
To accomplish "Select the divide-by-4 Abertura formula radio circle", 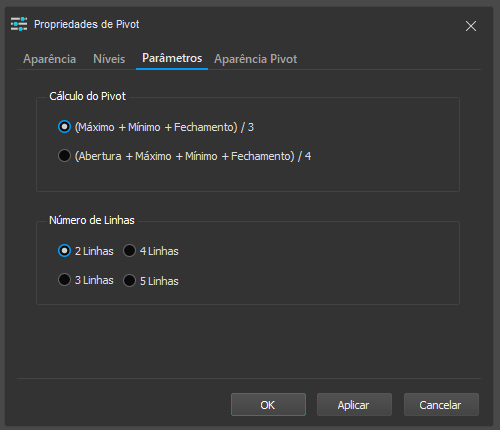I will point(64,156).
